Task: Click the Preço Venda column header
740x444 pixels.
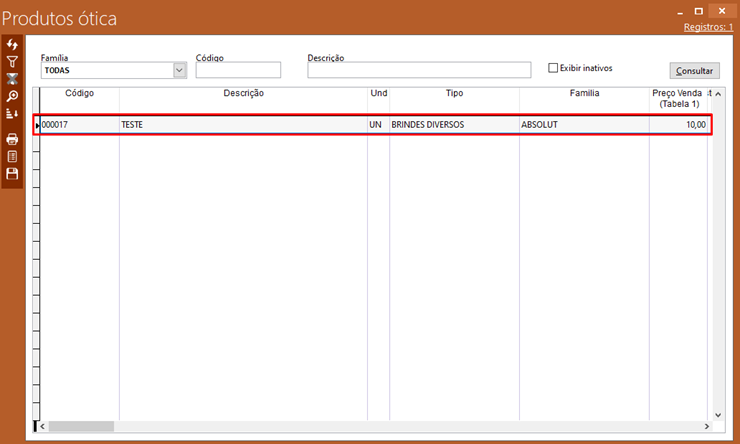Action: click(677, 98)
